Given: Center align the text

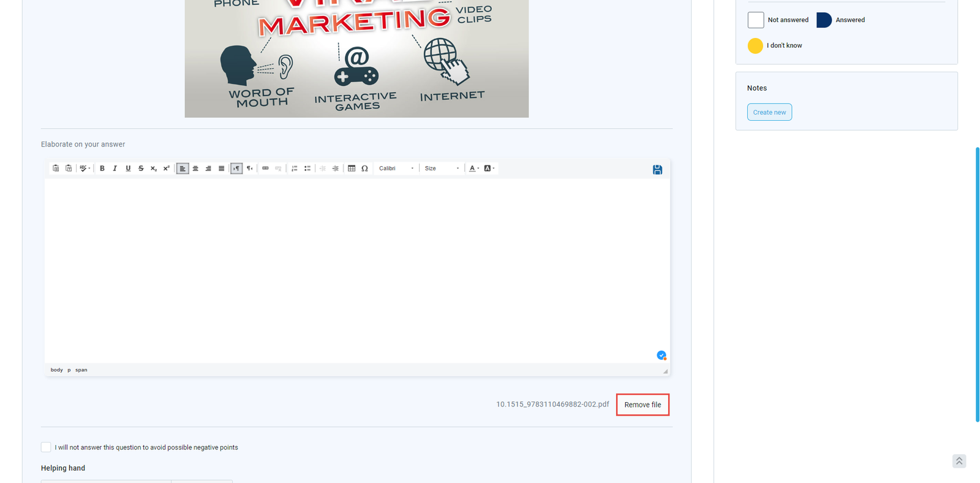Looking at the screenshot, I should pos(195,169).
